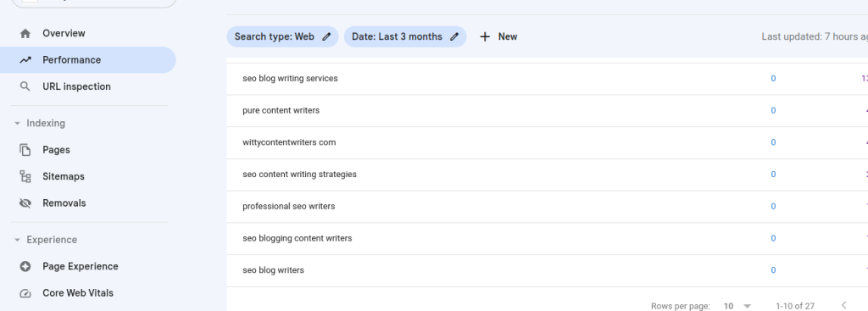Click the Performance trend line icon
Viewport: 868px width, 311px height.
pos(25,60)
